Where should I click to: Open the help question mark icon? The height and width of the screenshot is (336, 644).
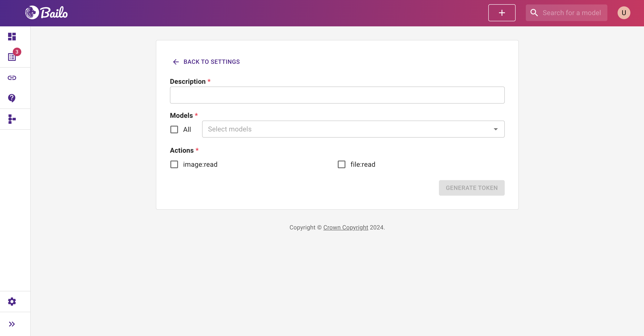[x=12, y=98]
